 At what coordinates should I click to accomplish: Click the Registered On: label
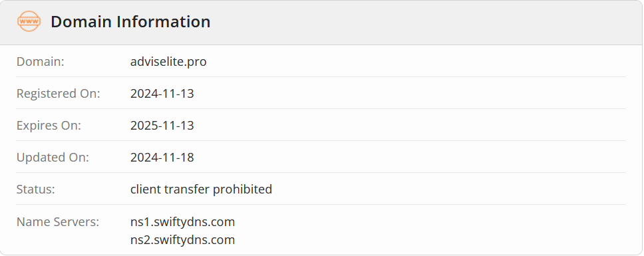(59, 94)
